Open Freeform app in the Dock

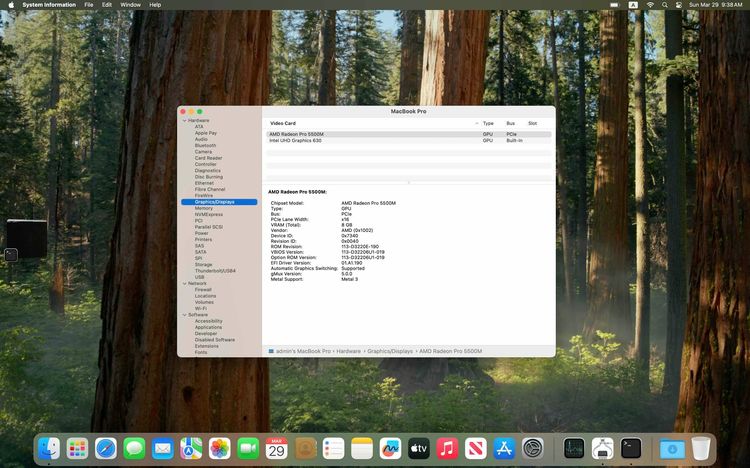click(x=390, y=449)
